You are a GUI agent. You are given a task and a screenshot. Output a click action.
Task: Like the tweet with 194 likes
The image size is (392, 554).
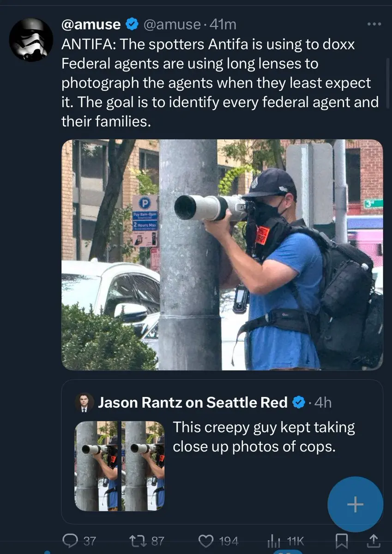(x=218, y=541)
